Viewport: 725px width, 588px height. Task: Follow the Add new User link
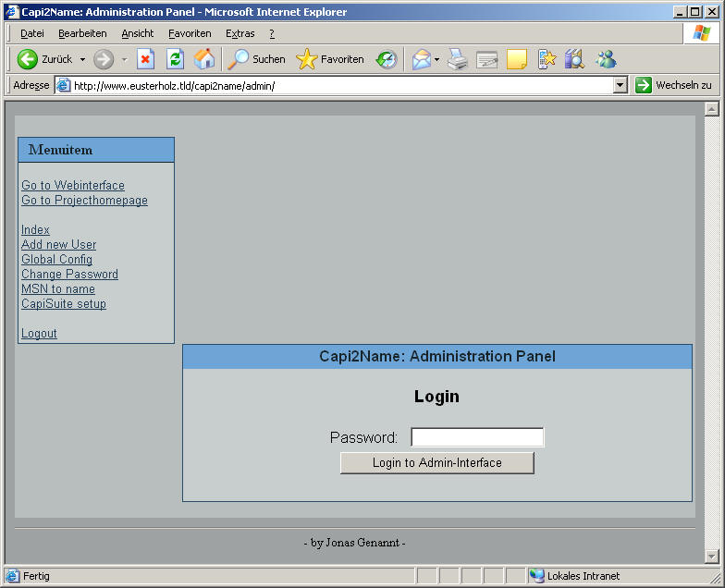(x=59, y=245)
